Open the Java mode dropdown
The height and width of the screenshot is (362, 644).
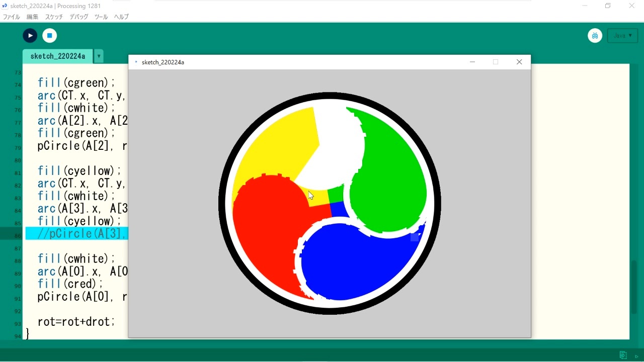click(x=622, y=36)
